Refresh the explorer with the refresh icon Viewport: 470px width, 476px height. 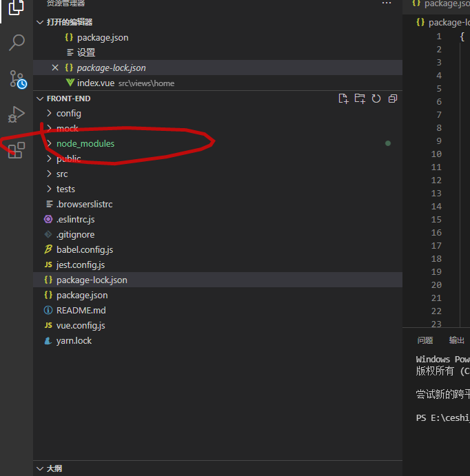coord(376,99)
